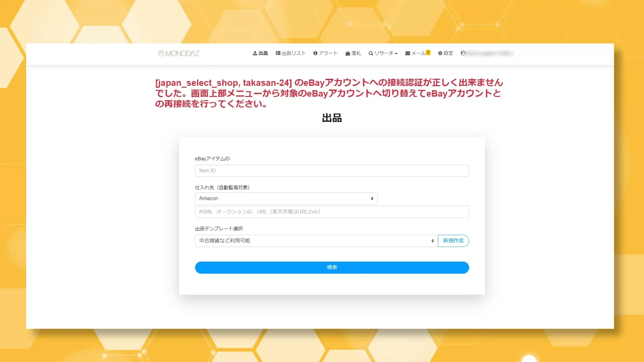Viewport: 644px width, 362px height.
Task: Focus the ASIN / auction ID / URL field
Action: click(x=332, y=212)
